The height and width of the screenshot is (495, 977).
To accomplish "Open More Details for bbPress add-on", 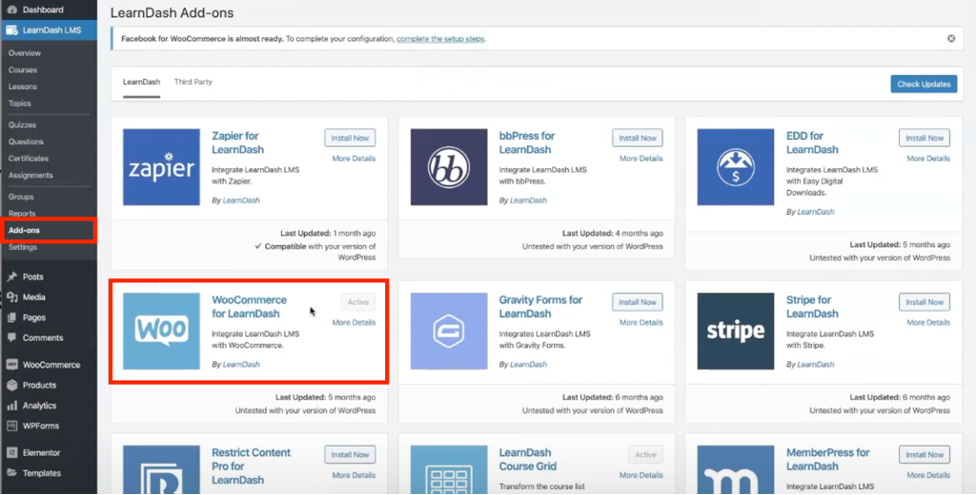I will 641,158.
